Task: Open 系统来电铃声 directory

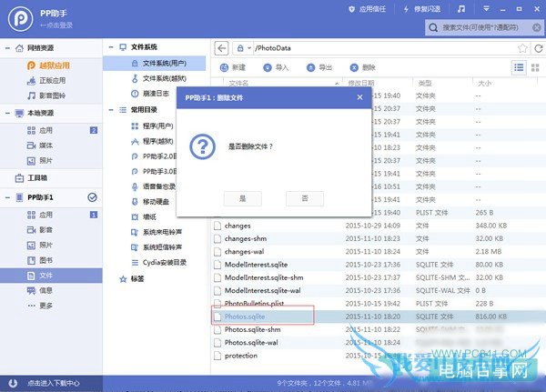Action: [x=157, y=232]
